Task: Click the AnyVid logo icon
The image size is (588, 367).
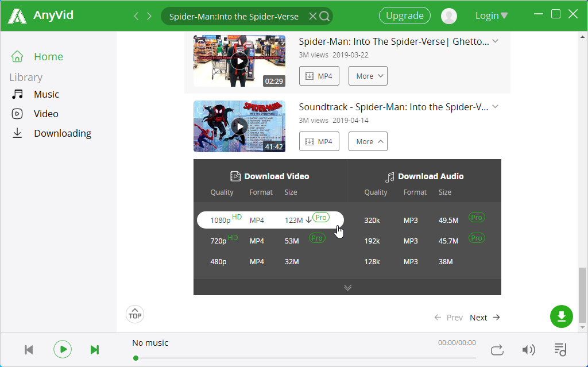Action: [x=17, y=16]
